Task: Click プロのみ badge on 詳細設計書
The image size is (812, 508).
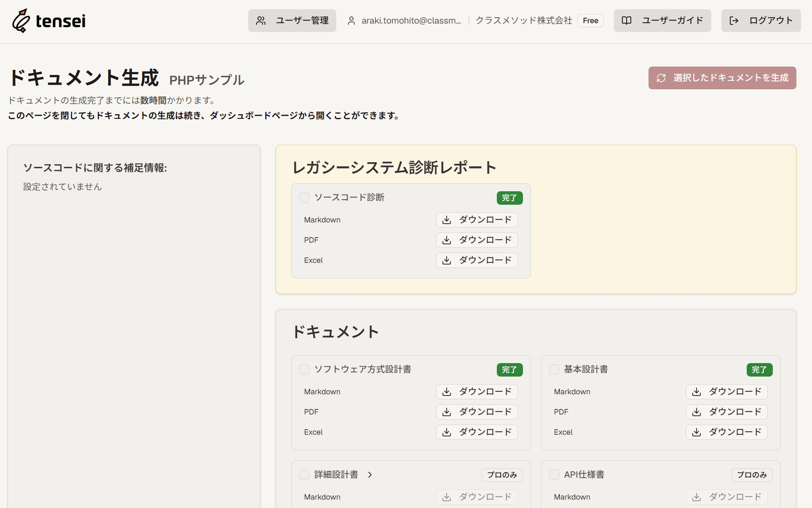Action: (x=502, y=475)
